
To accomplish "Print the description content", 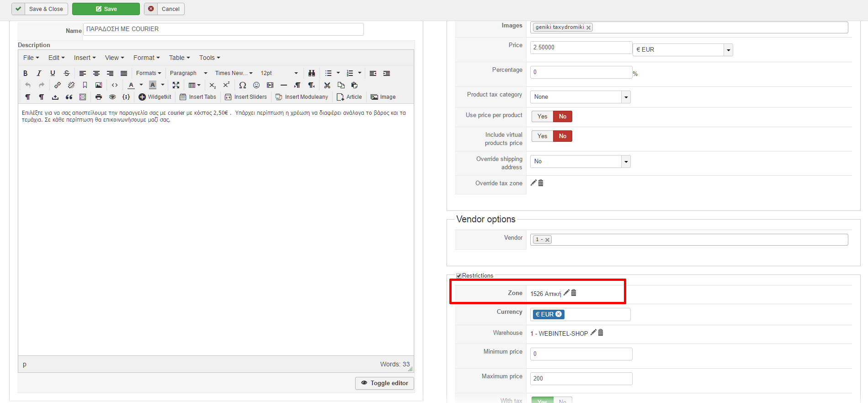I will [99, 97].
